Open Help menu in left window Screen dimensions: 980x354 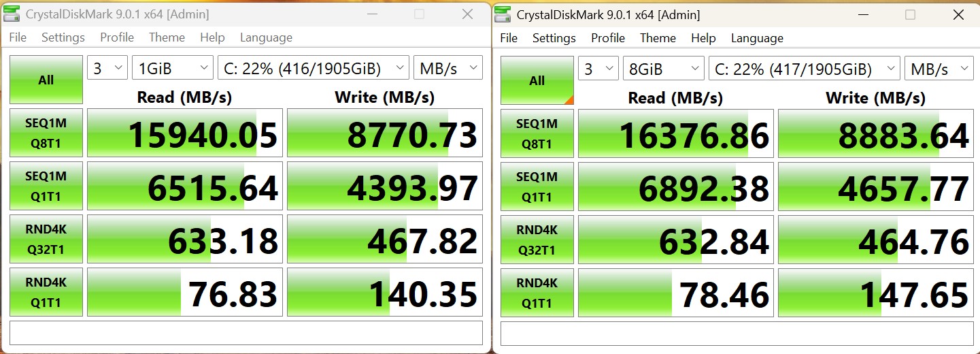(x=212, y=37)
